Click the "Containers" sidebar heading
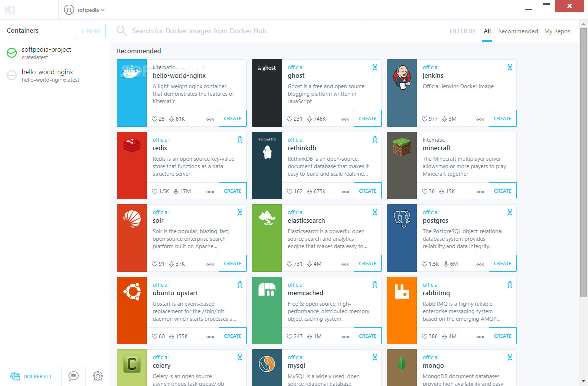Viewport: 588px width, 386px height. click(23, 31)
